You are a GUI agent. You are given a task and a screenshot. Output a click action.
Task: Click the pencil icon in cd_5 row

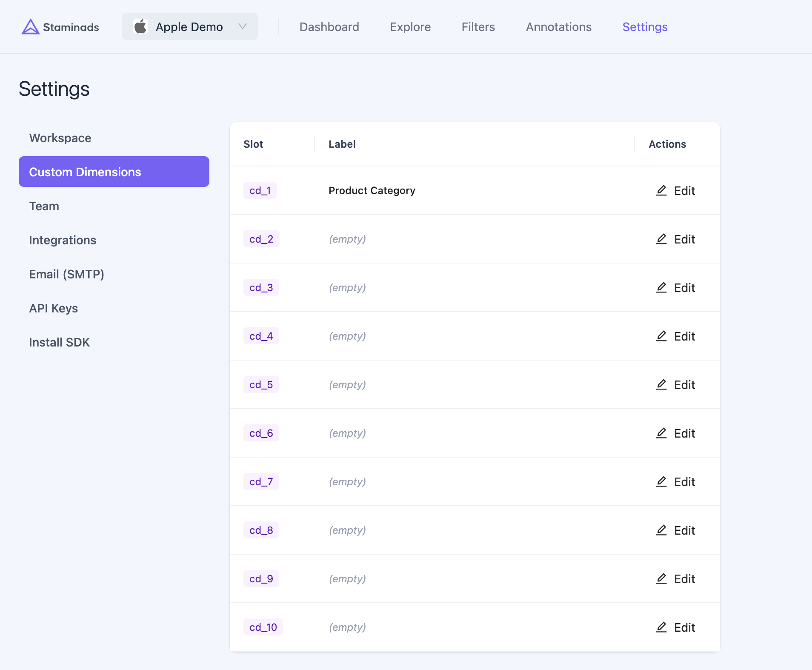coord(661,384)
